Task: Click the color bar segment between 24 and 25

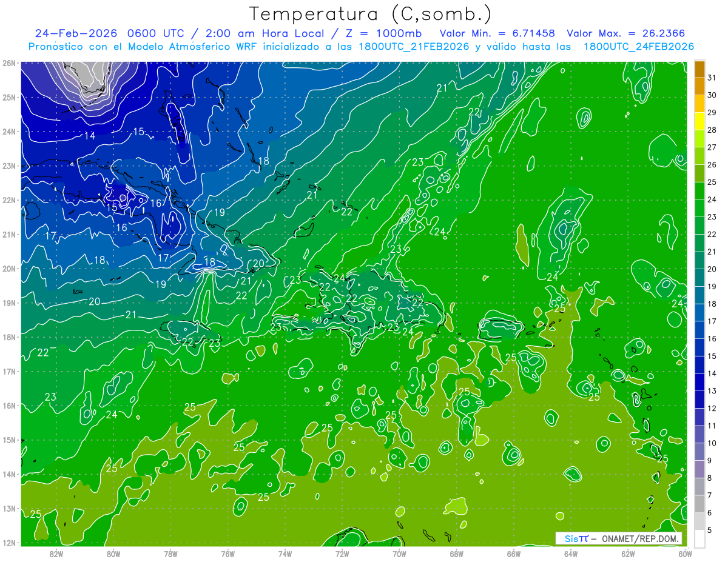Action: (x=699, y=191)
